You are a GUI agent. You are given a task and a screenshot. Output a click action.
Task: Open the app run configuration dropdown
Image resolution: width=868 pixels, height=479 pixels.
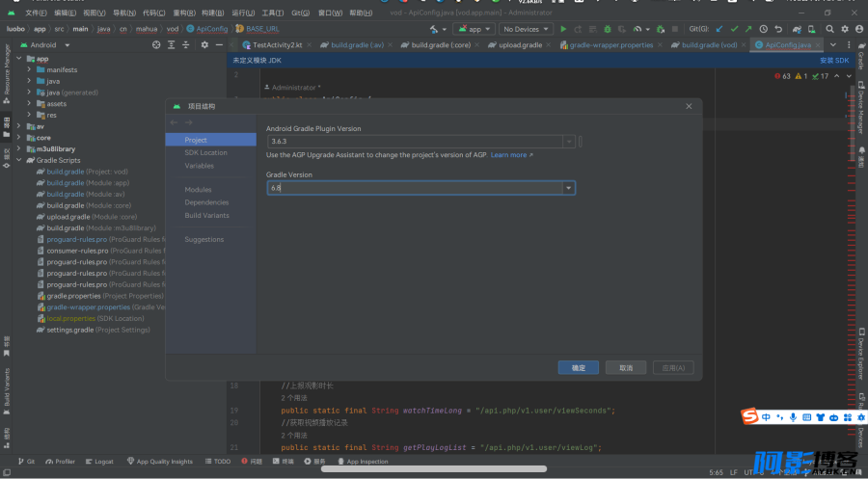tap(474, 29)
